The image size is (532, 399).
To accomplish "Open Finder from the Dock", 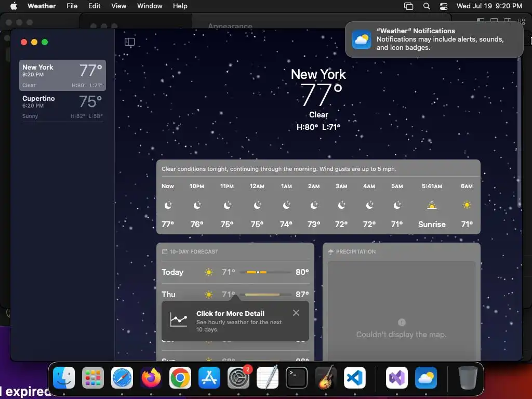I will tap(64, 377).
